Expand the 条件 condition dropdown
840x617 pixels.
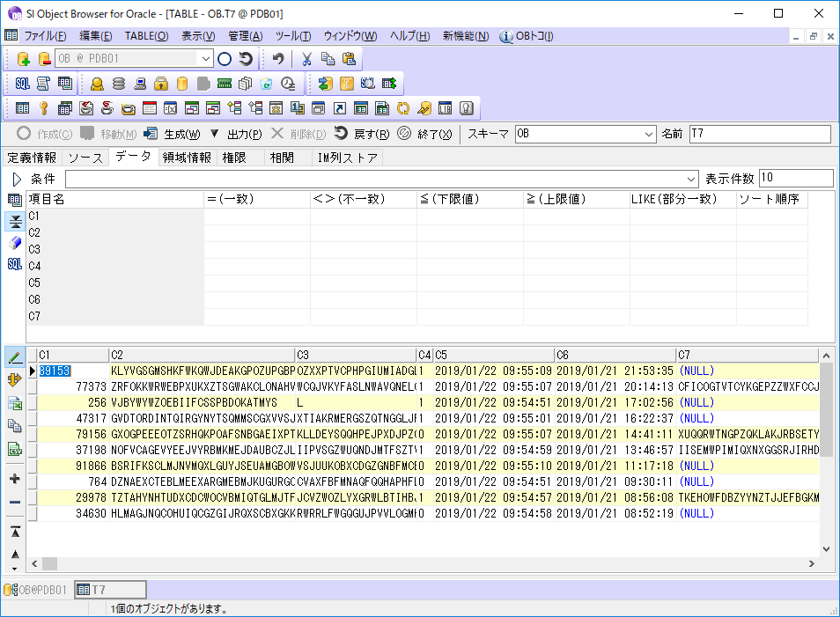coord(691,179)
